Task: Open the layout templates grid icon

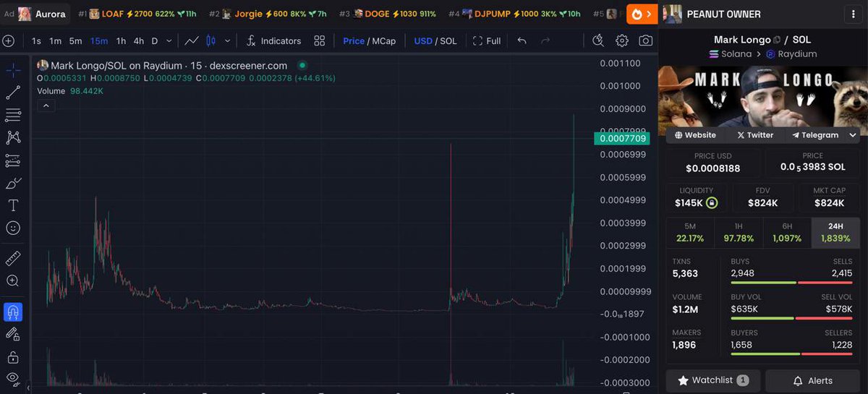Action: coord(320,41)
